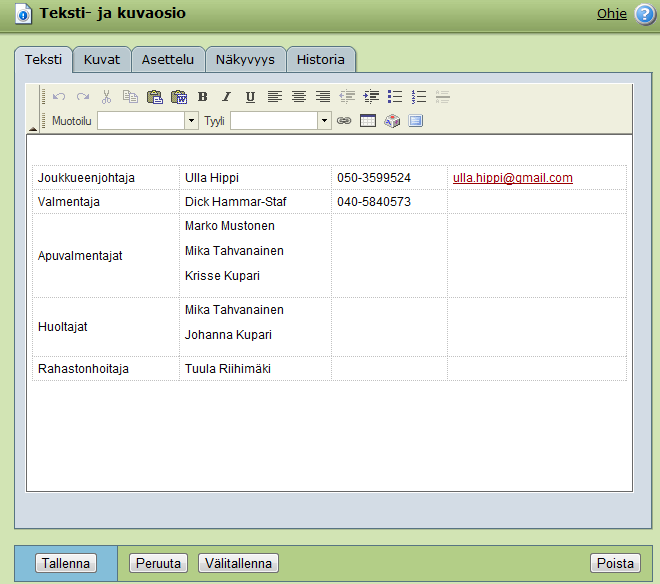Align text left
Image resolution: width=660 pixels, height=584 pixels.
point(275,97)
